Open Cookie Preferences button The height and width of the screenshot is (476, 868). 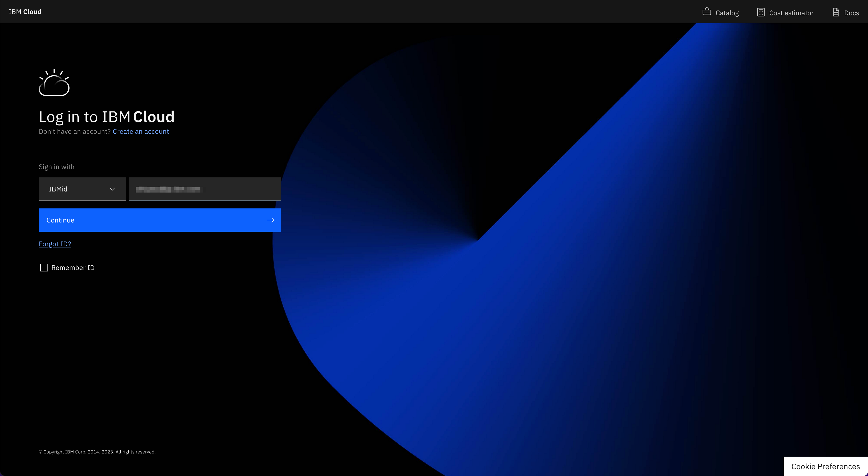click(x=825, y=467)
